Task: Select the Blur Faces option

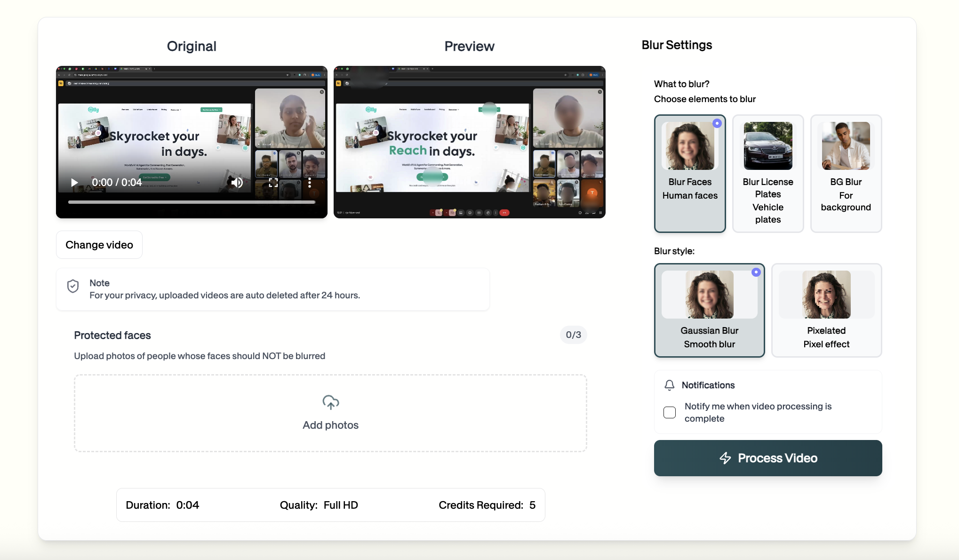Action: [x=690, y=173]
